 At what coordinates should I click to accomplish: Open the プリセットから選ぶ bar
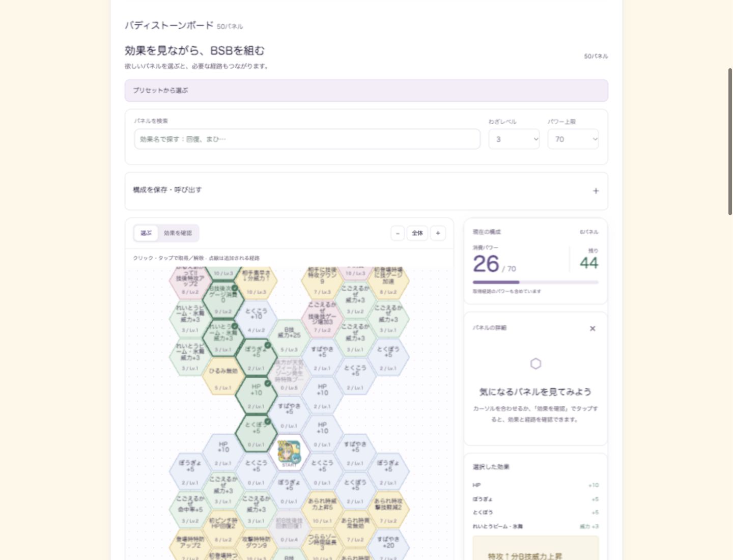pyautogui.click(x=366, y=91)
